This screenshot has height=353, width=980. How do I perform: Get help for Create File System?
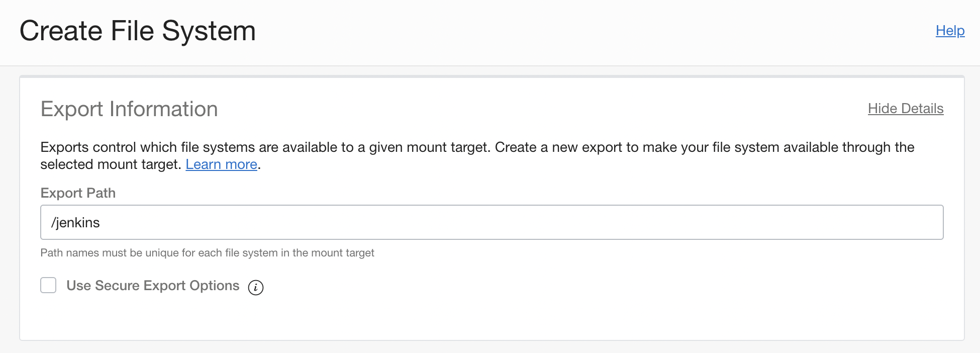tap(950, 31)
